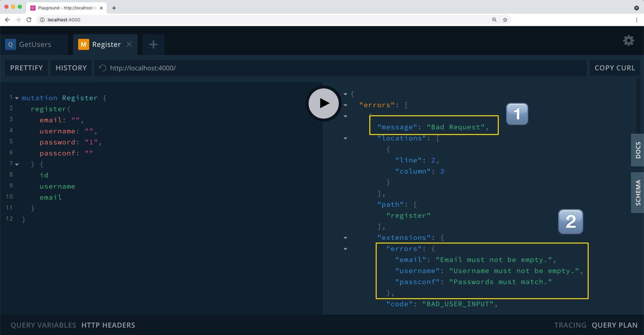The image size is (644, 335).
Task: Reload the browser page
Action: 29,20
